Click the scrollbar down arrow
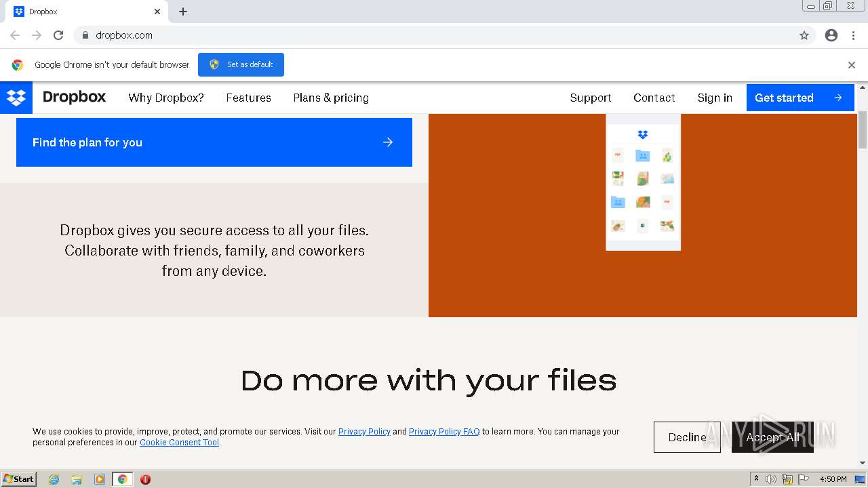The image size is (868, 488). (x=863, y=463)
